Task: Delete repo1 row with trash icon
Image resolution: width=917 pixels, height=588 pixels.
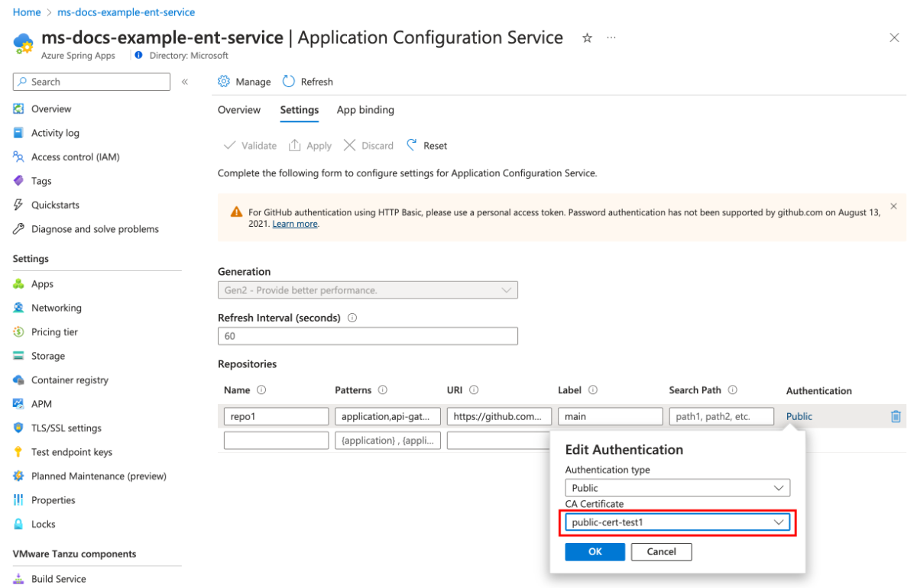Action: [896, 416]
